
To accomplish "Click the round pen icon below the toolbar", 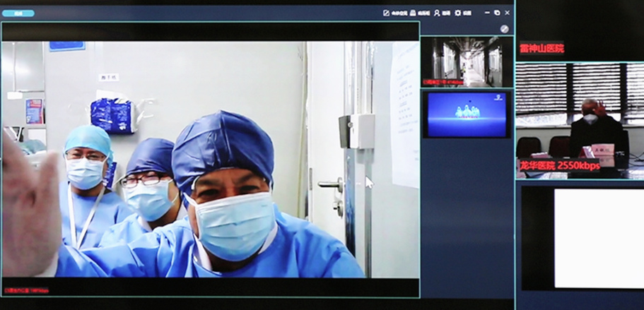I will pos(504,29).
